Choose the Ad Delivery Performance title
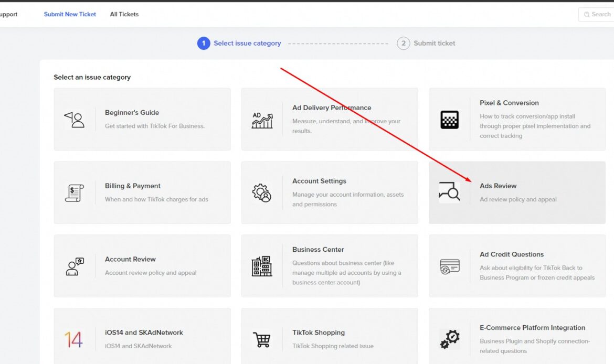Screen dimensions: 614x364 click(x=332, y=108)
